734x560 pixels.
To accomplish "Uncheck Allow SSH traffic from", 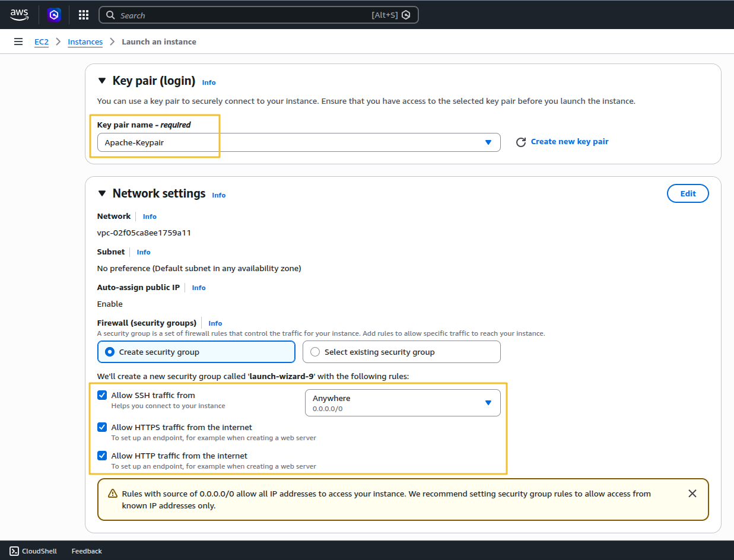I will (x=102, y=395).
